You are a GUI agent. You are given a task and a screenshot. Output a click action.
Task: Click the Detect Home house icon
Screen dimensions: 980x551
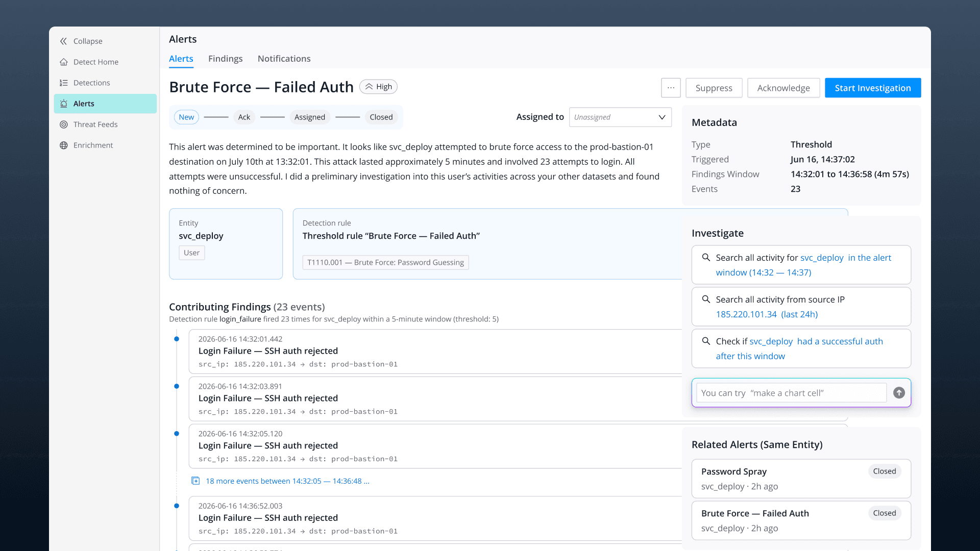pos(63,62)
